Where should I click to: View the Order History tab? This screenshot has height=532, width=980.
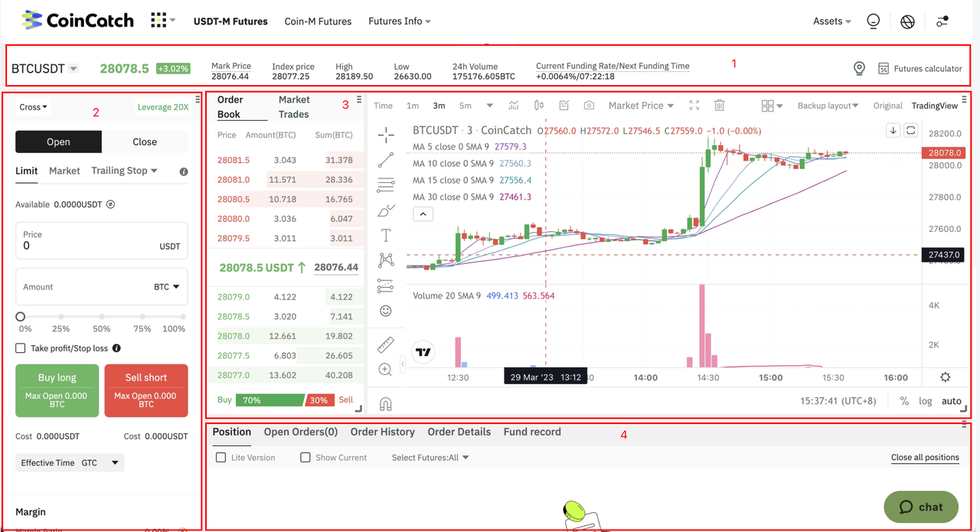coord(383,432)
